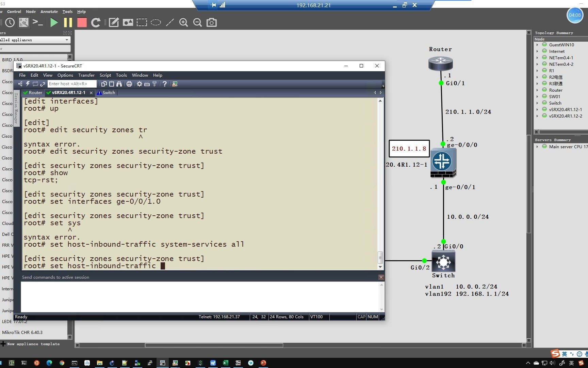Toggle NUM lock indicator in the status bar
This screenshot has width=588, height=368.
click(x=372, y=317)
